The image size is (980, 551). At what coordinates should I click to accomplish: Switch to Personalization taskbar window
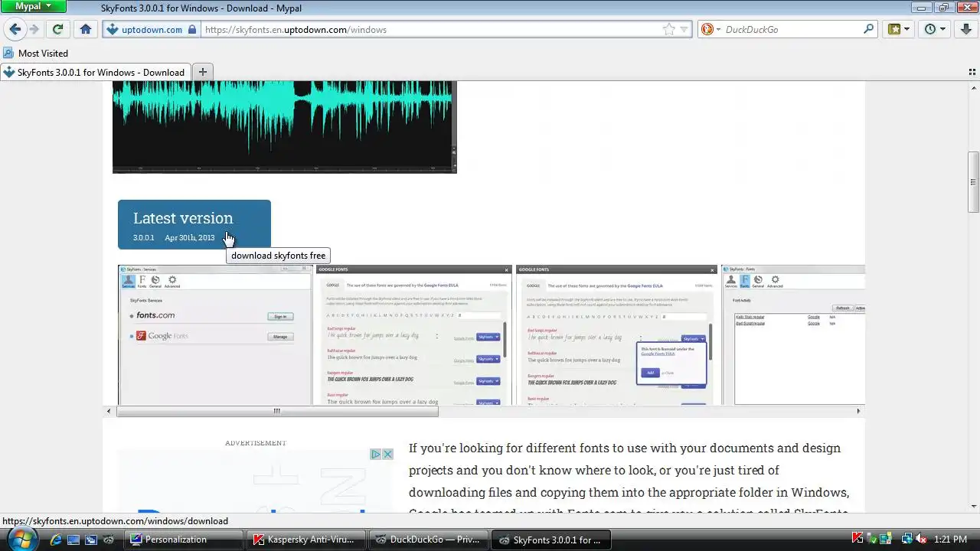(185, 540)
